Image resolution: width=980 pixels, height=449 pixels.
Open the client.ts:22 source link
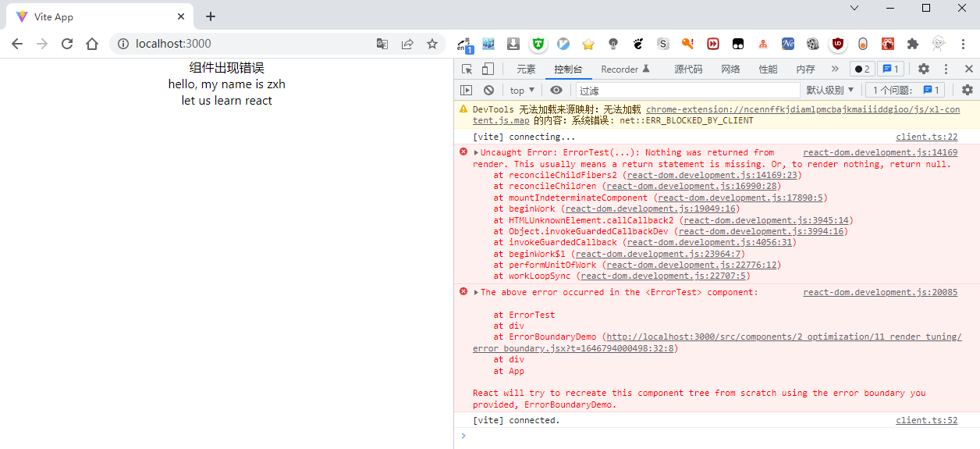[x=926, y=137]
